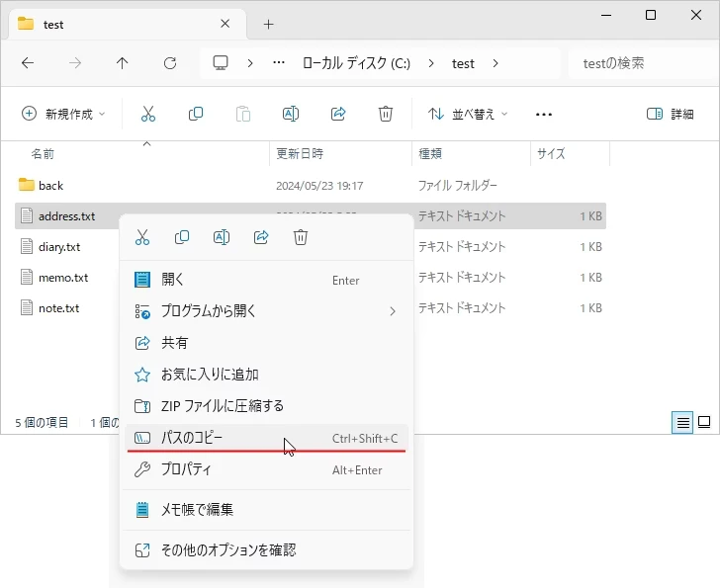Viewport: 720px width, 588px height.
Task: Sort by the 更新日時 column header
Action: pyautogui.click(x=300, y=153)
